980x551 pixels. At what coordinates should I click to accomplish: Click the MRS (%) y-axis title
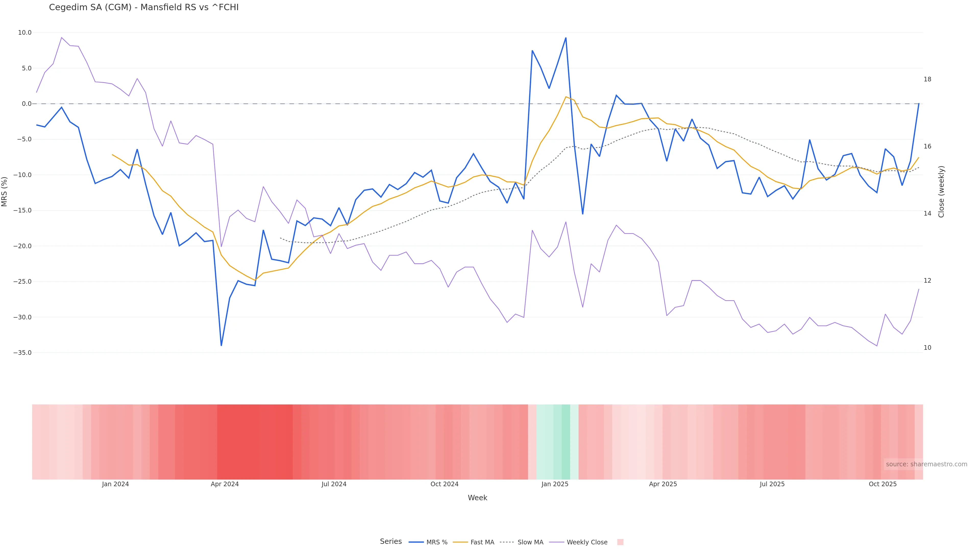coord(5,192)
